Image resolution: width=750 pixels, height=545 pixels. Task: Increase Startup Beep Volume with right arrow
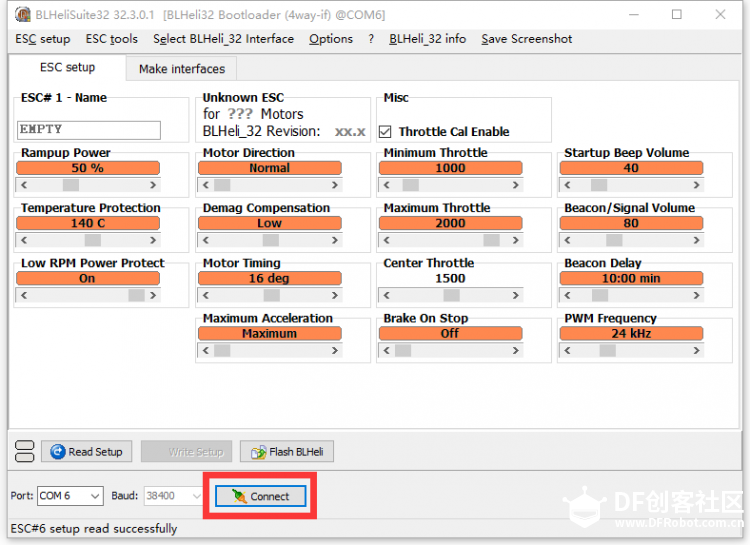pos(696,185)
